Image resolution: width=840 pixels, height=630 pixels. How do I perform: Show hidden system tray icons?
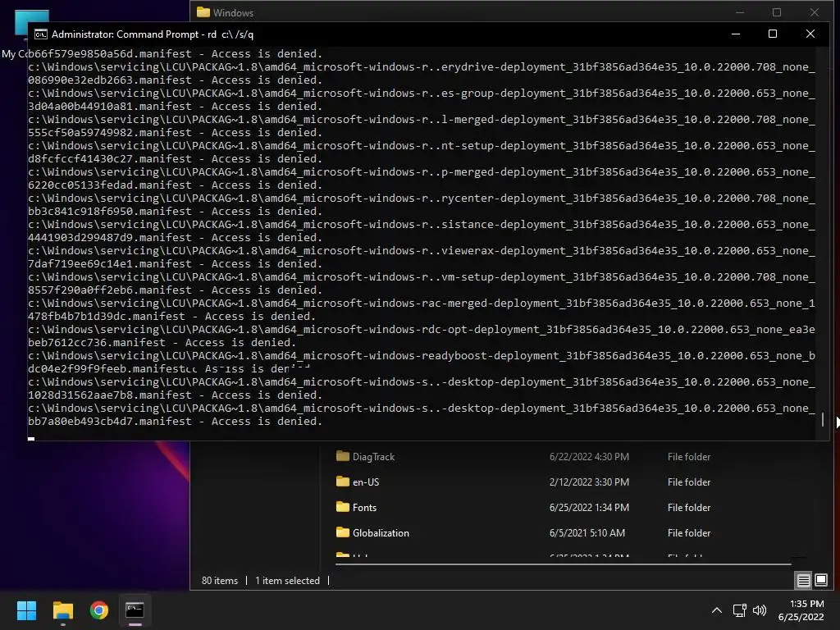click(717, 610)
